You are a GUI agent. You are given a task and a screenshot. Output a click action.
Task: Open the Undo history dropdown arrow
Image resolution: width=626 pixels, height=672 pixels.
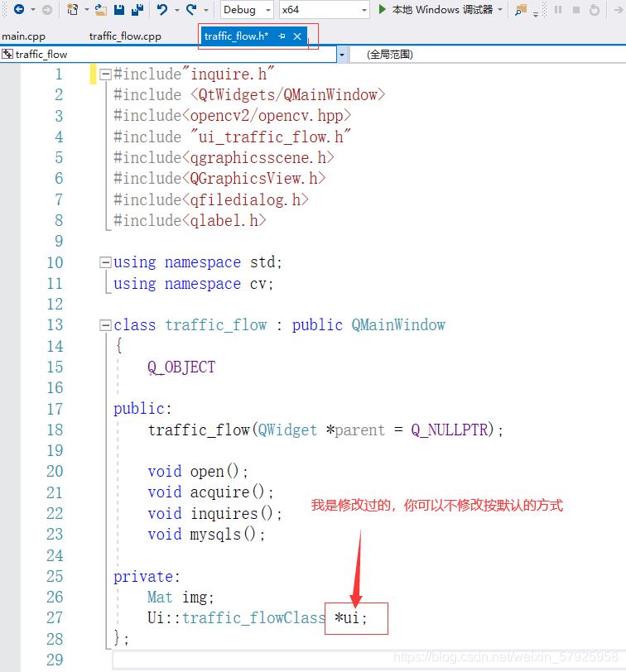(x=176, y=10)
